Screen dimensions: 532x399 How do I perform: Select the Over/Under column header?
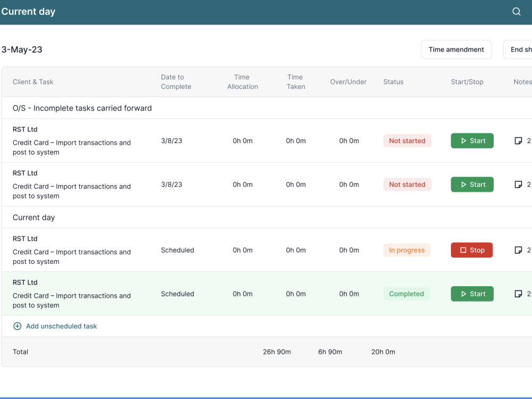pos(348,82)
